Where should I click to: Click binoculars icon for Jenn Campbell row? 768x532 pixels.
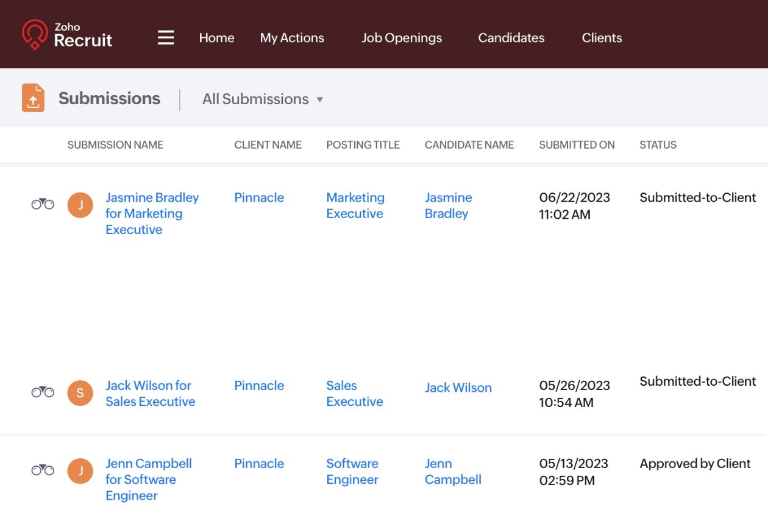coord(43,470)
